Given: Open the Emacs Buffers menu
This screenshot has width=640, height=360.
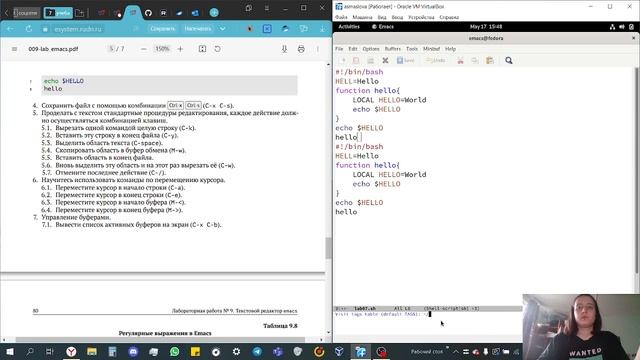Looking at the screenshot, I should pyautogui.click(x=393, y=49).
